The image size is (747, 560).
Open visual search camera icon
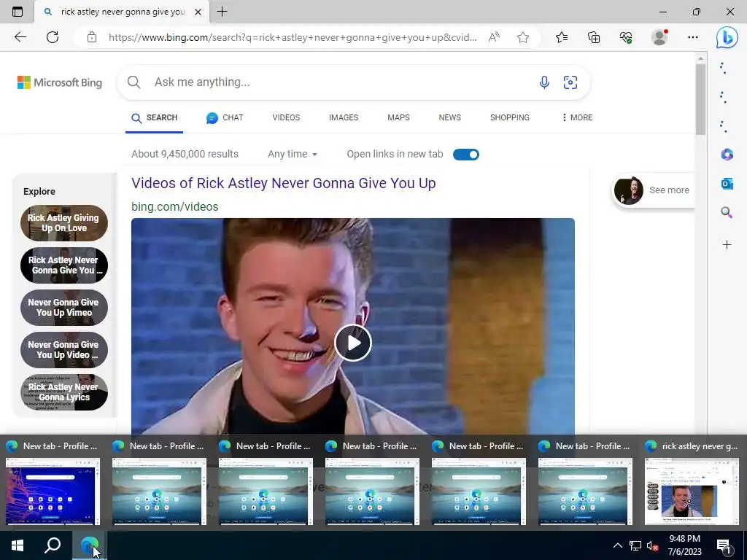(570, 82)
